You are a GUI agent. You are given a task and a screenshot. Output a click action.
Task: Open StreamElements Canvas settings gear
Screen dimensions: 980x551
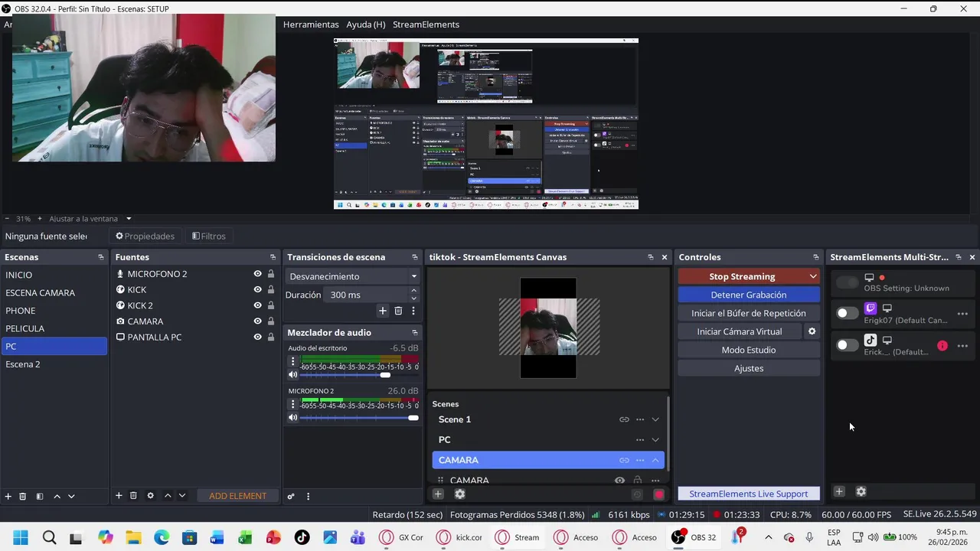(x=459, y=494)
